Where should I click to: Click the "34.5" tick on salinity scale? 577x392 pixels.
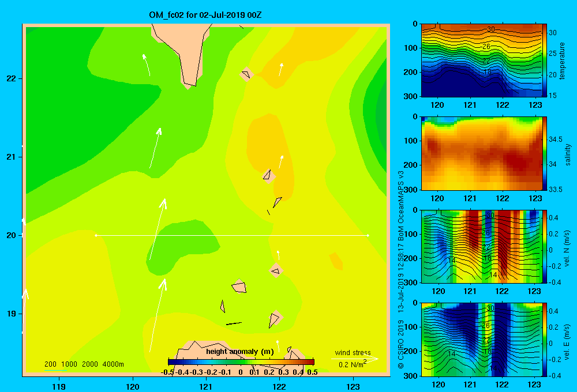pyautogui.click(x=556, y=140)
